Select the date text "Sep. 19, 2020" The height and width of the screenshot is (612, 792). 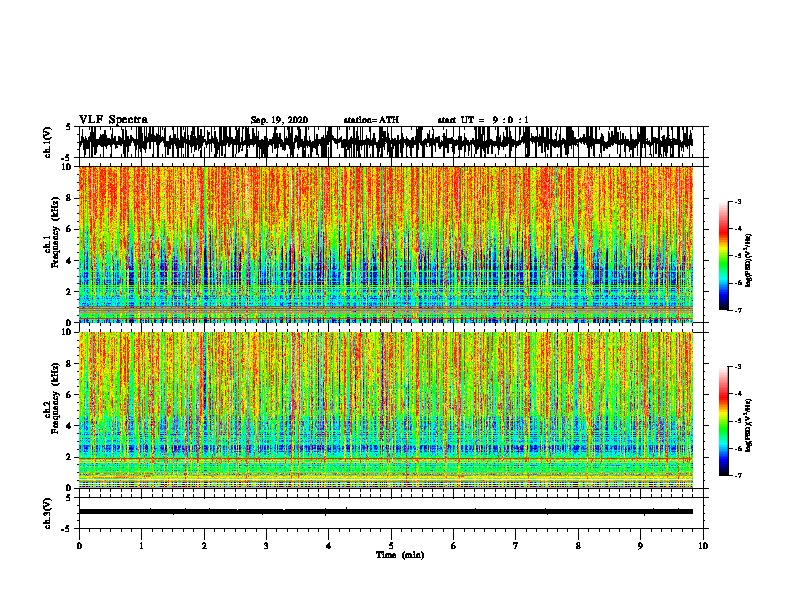pos(279,120)
